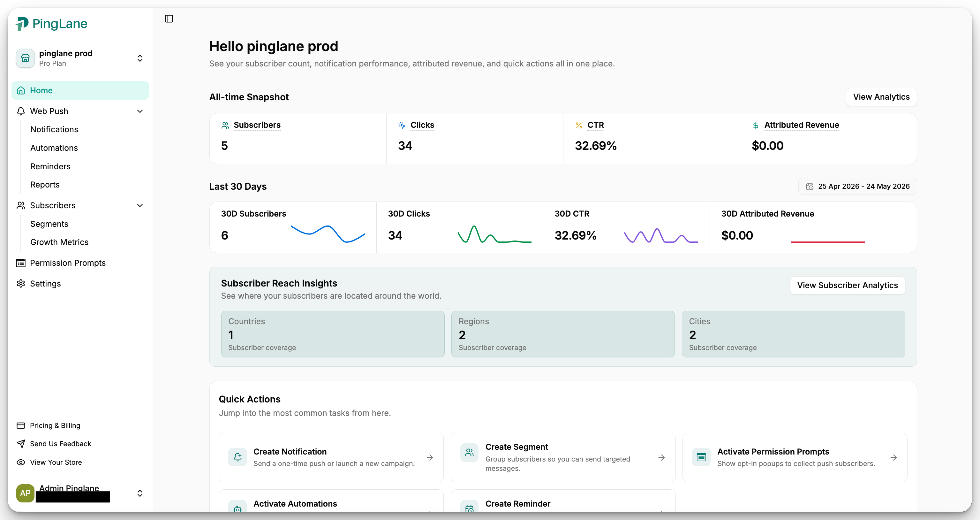Image resolution: width=980 pixels, height=520 pixels.
Task: Click the Send Us Feedback paper-plane icon
Action: 21,444
